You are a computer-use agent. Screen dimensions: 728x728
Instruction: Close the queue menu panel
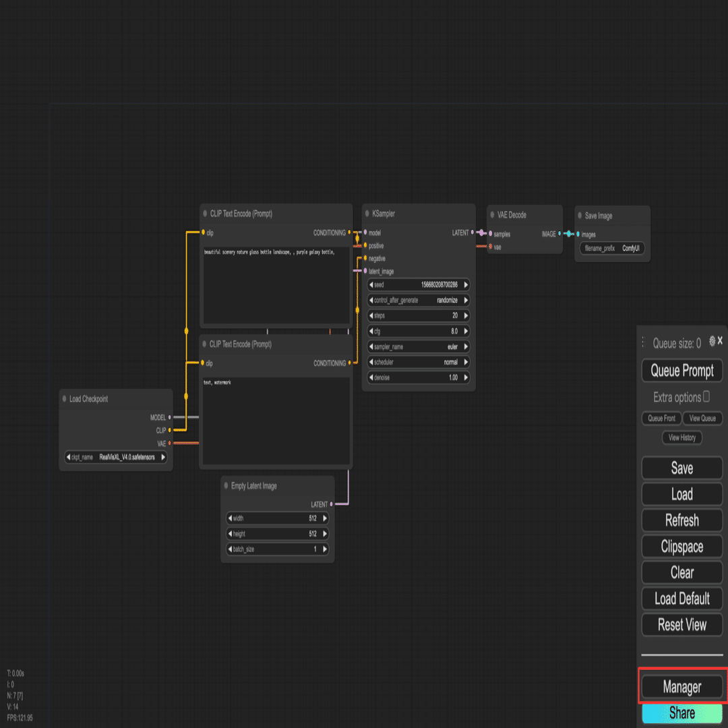(720, 341)
